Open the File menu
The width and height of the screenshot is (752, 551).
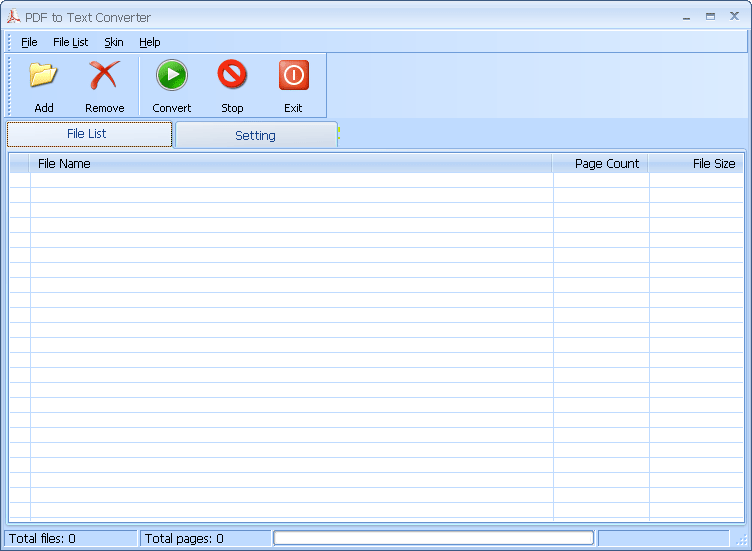(29, 42)
